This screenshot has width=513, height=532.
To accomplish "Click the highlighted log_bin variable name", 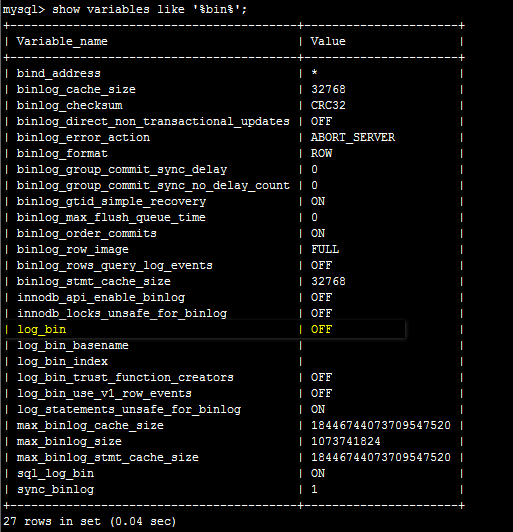I will (41, 329).
